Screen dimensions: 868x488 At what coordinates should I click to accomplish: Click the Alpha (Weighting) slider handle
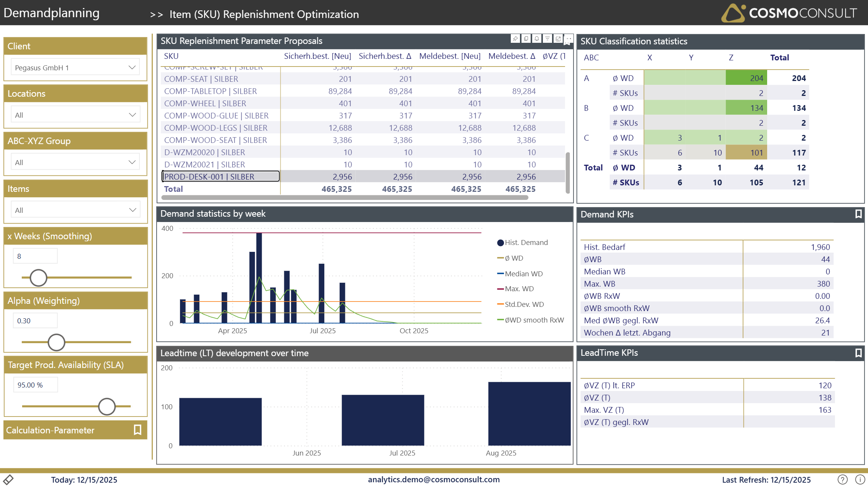57,342
